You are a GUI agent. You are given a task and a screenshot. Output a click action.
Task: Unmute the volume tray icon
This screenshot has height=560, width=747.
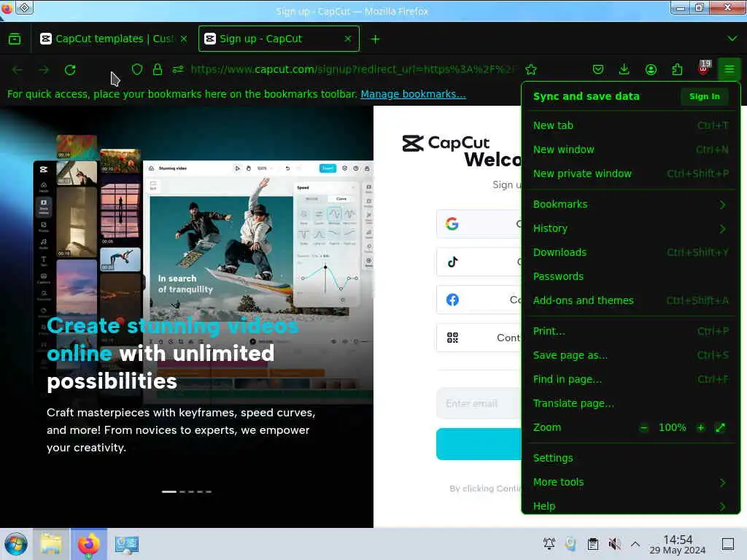click(614, 543)
